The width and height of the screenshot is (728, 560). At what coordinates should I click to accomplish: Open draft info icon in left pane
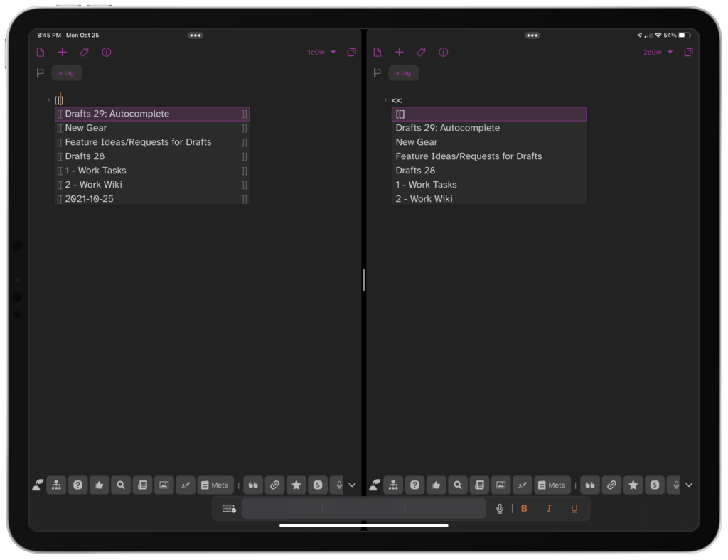(107, 52)
